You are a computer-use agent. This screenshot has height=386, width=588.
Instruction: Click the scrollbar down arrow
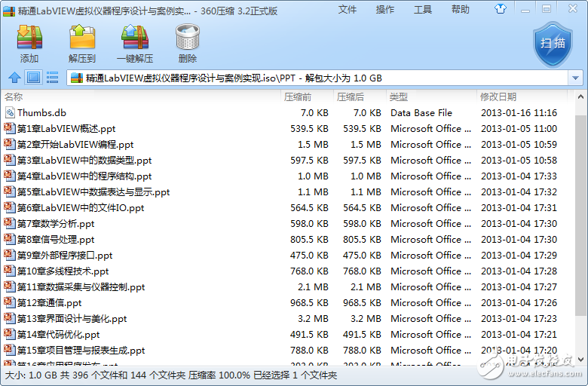[580, 360]
